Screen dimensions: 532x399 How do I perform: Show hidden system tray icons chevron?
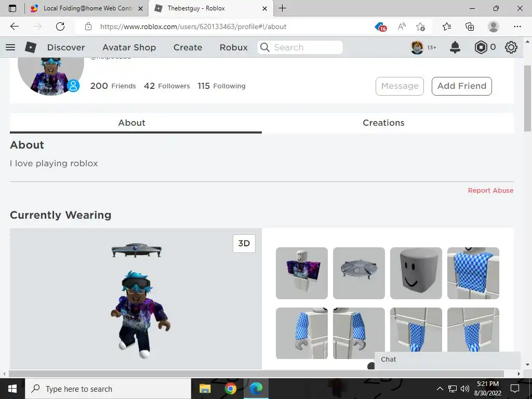pyautogui.click(x=440, y=389)
